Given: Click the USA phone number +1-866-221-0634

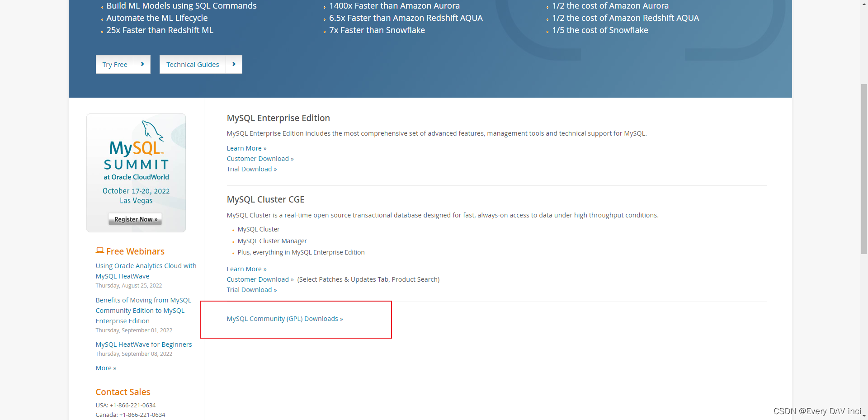Looking at the screenshot, I should [x=133, y=405].
